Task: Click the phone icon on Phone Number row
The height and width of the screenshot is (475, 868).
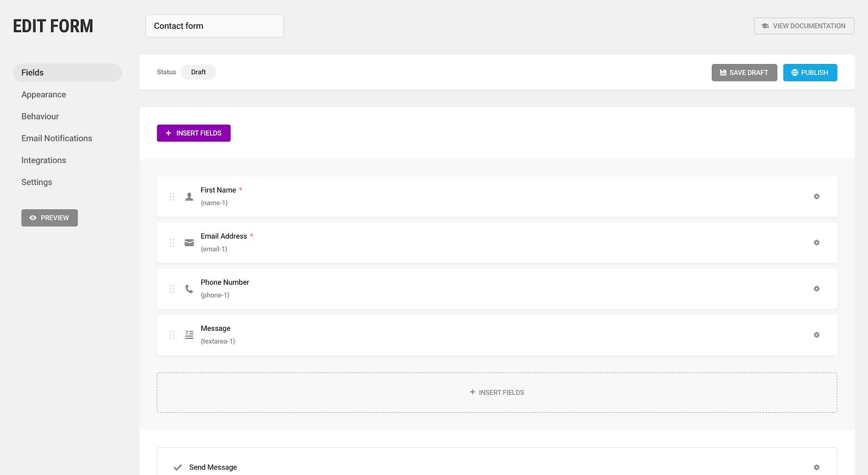Action: [x=189, y=288]
